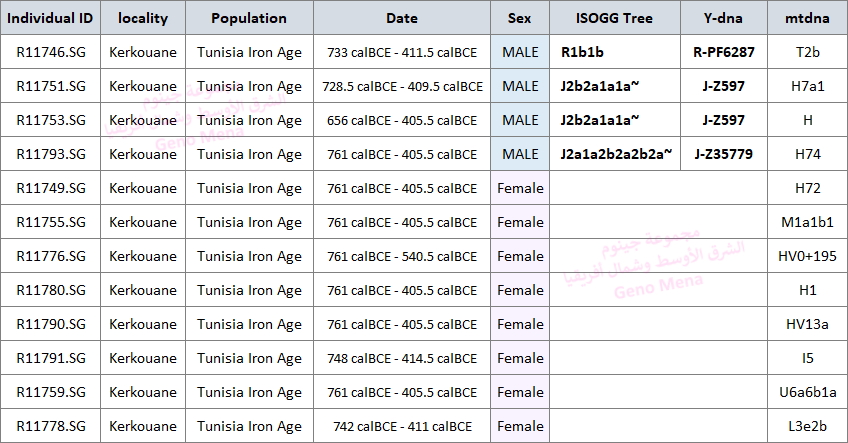Click Kerkouane in the R11759.SG row
848x443 pixels.
click(x=143, y=392)
